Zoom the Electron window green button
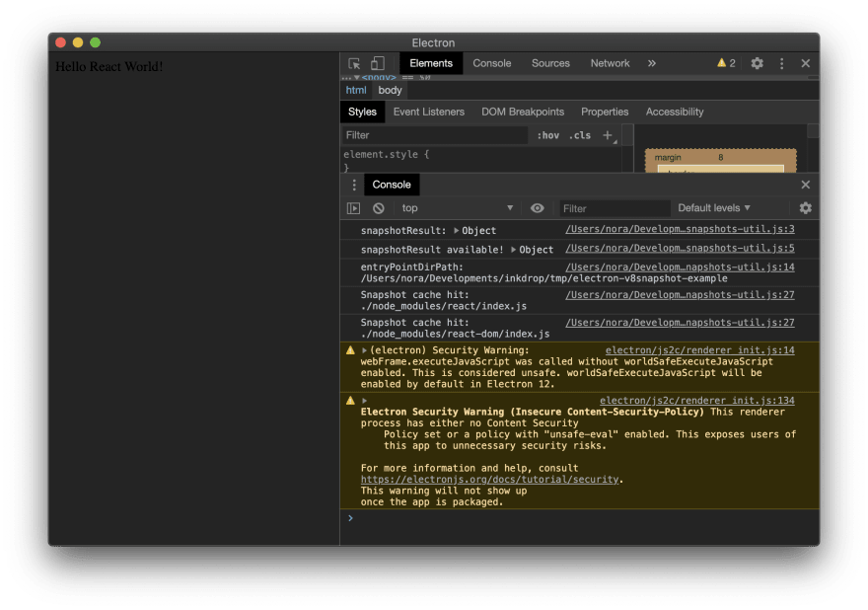This screenshot has width=868, height=610. (x=96, y=42)
